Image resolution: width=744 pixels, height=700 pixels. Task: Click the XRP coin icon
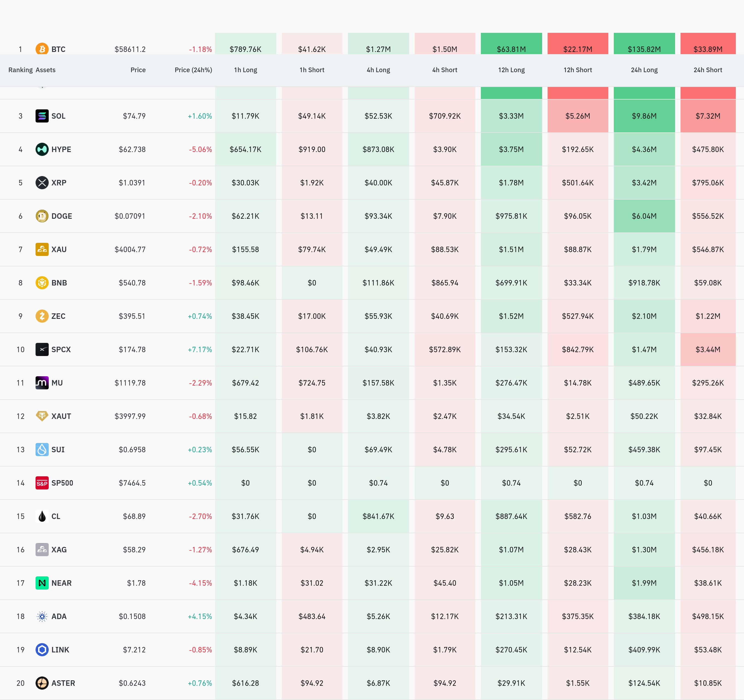click(42, 183)
